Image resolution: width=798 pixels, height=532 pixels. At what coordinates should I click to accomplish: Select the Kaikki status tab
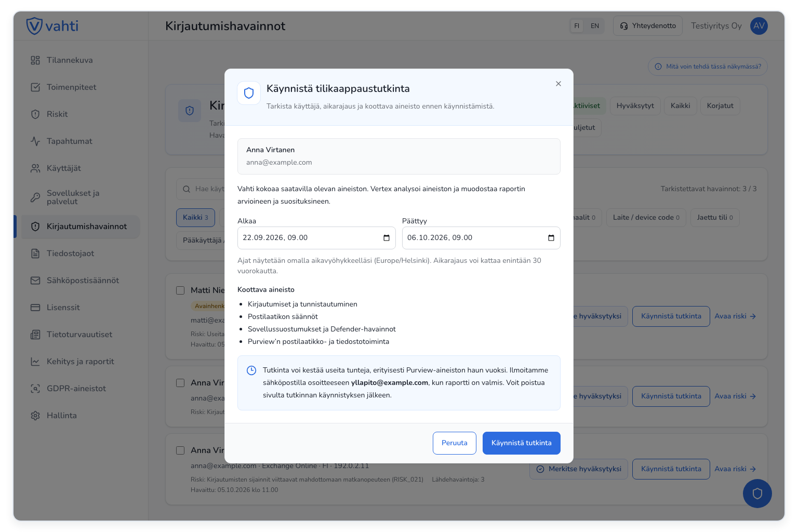click(680, 106)
